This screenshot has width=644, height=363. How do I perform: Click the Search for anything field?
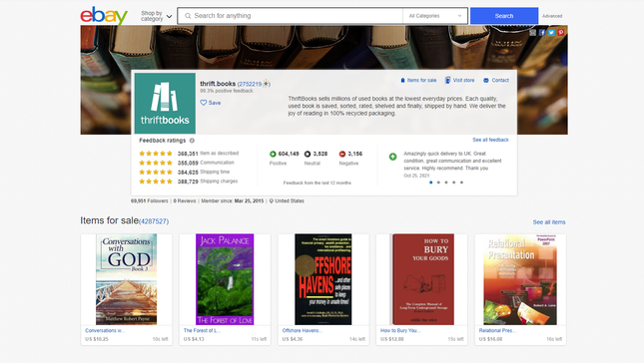tap(290, 16)
